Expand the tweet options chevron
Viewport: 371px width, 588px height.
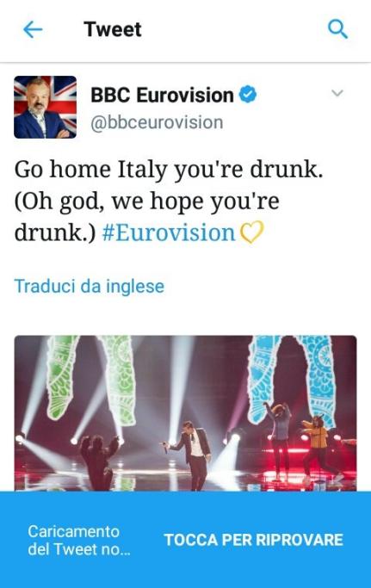[337, 93]
